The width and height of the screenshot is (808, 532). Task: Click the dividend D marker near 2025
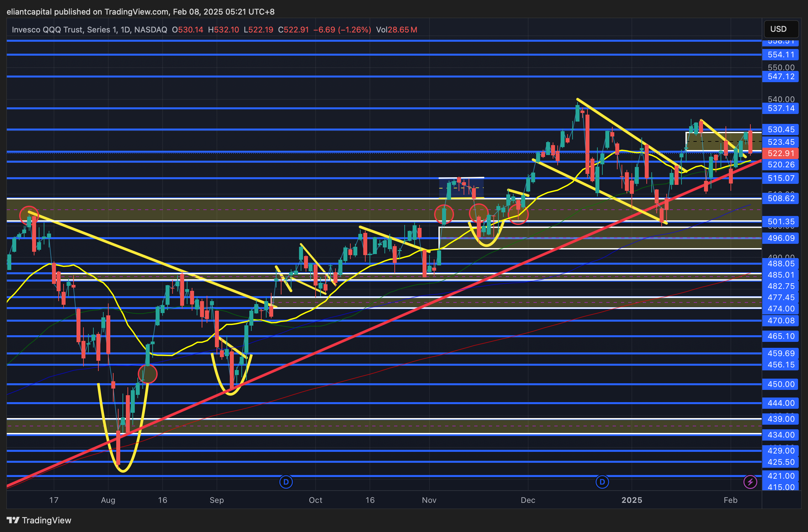tap(602, 482)
